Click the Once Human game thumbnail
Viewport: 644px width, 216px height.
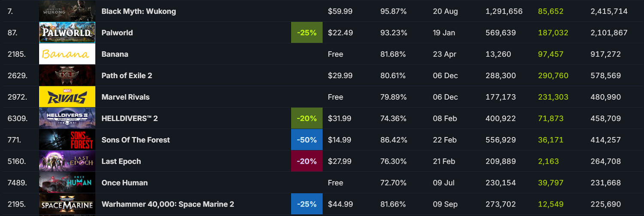coord(67,183)
